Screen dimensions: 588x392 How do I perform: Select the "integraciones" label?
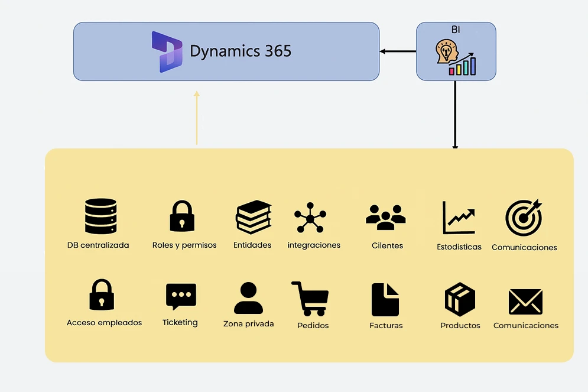[314, 245]
